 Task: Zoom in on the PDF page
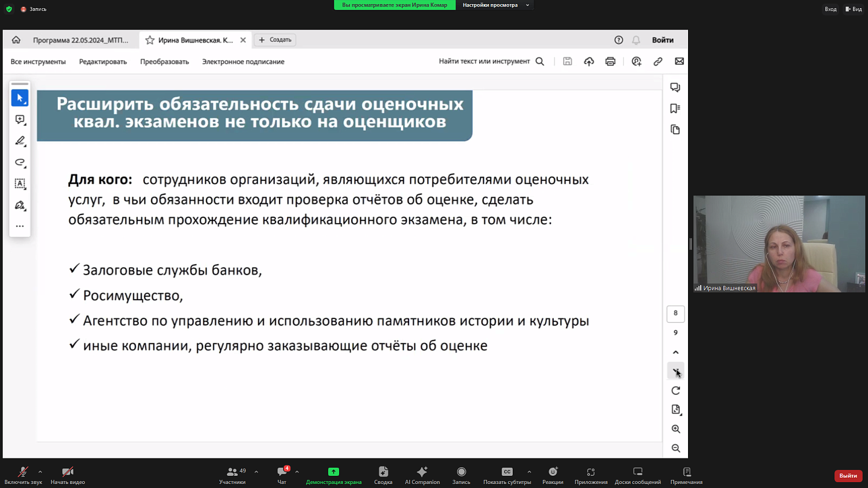tap(675, 428)
